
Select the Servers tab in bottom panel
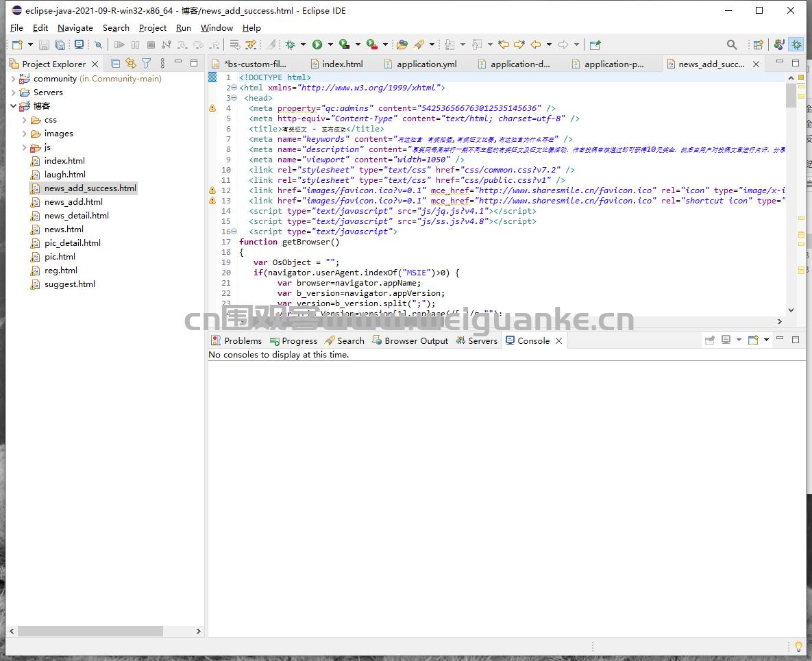click(477, 340)
